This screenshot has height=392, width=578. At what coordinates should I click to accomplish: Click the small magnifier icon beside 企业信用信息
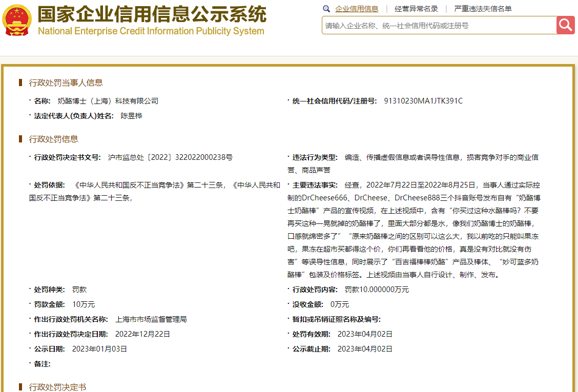(x=326, y=9)
